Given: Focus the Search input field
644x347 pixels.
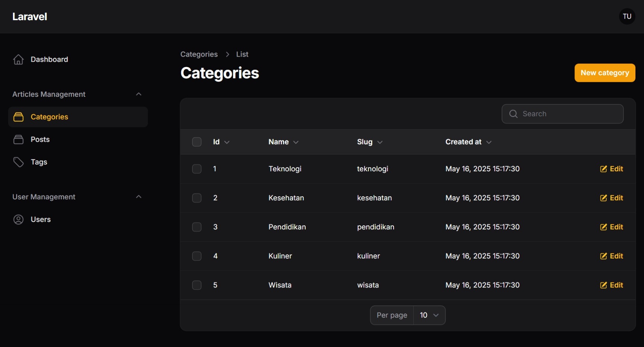Looking at the screenshot, I should click(569, 114).
